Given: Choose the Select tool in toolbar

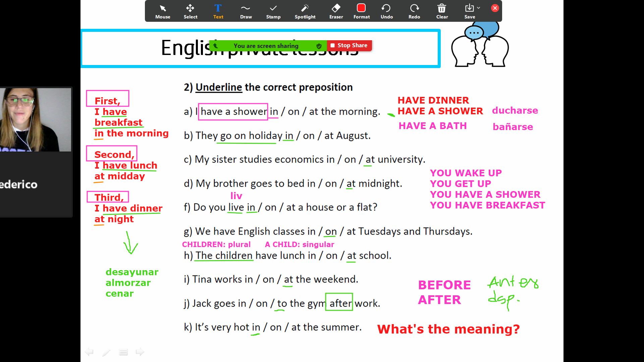Looking at the screenshot, I should [190, 11].
